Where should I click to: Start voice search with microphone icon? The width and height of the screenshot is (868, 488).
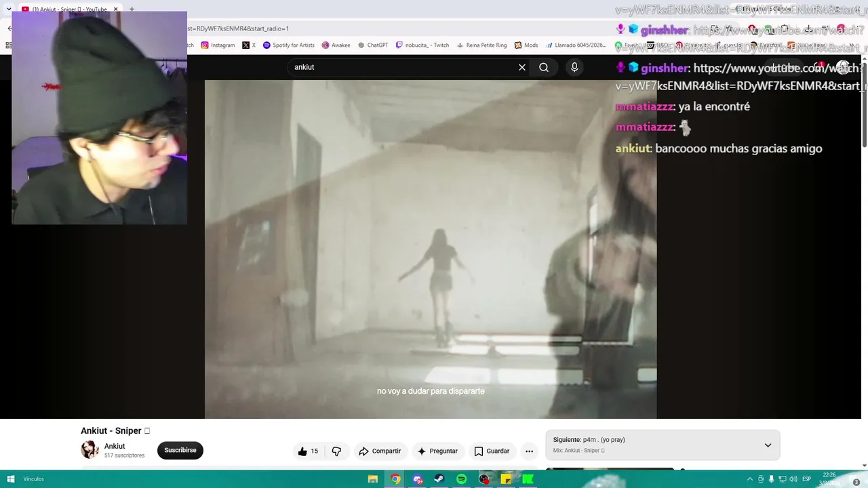574,67
